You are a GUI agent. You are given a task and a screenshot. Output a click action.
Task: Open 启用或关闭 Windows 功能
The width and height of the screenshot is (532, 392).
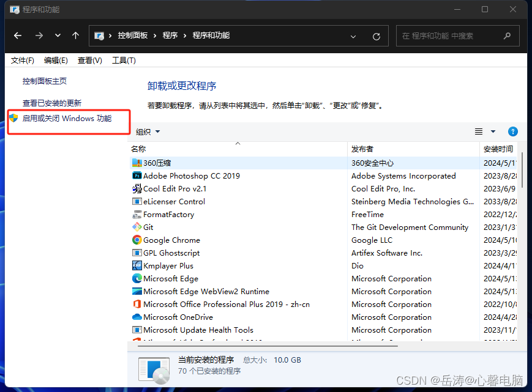[x=67, y=118]
